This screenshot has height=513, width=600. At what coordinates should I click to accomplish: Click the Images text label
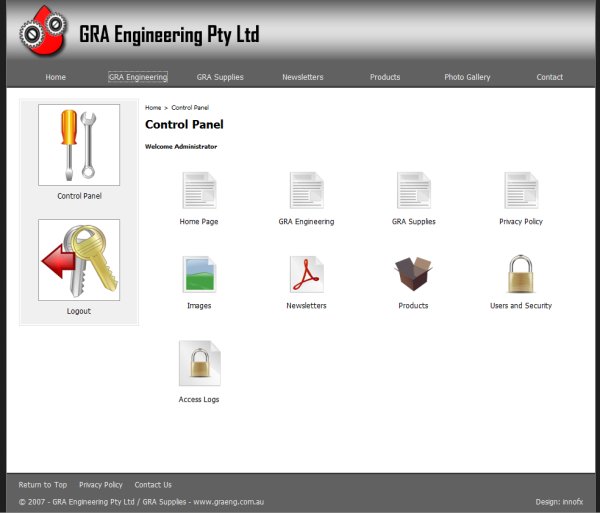199,306
